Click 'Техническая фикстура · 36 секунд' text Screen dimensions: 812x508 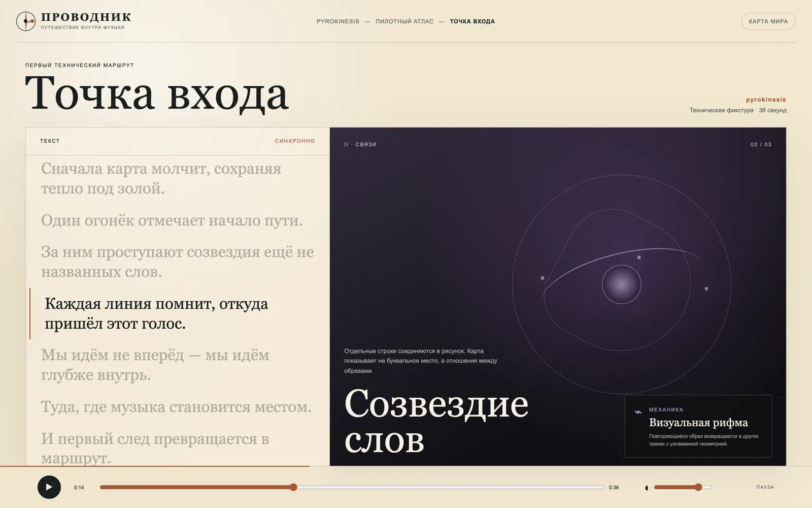(737, 110)
